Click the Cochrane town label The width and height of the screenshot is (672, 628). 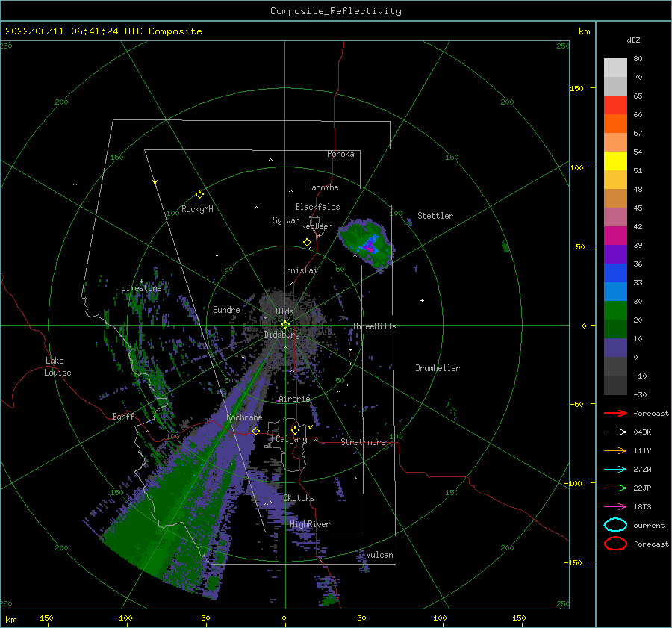[244, 417]
